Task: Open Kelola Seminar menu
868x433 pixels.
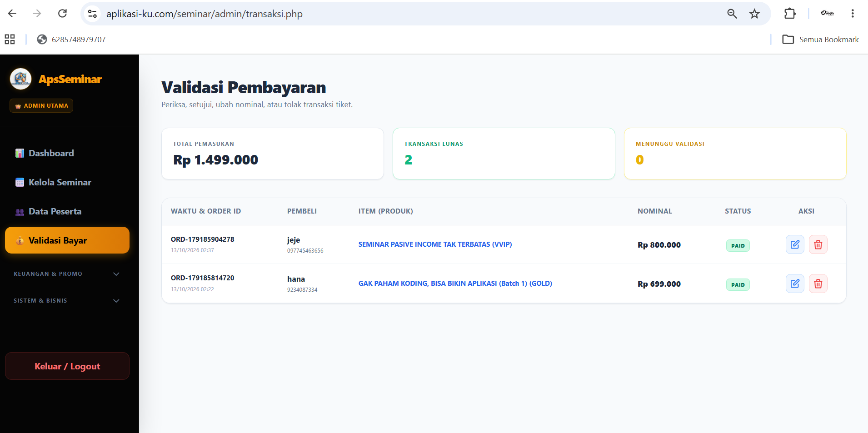Action: click(67, 182)
